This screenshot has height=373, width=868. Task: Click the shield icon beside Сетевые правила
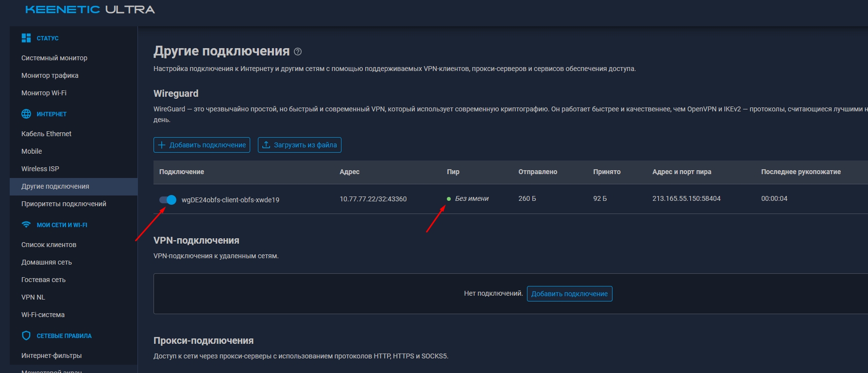[x=26, y=336]
